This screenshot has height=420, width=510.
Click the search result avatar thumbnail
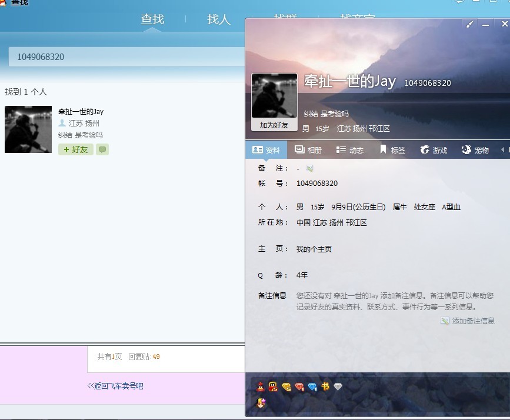click(x=28, y=129)
